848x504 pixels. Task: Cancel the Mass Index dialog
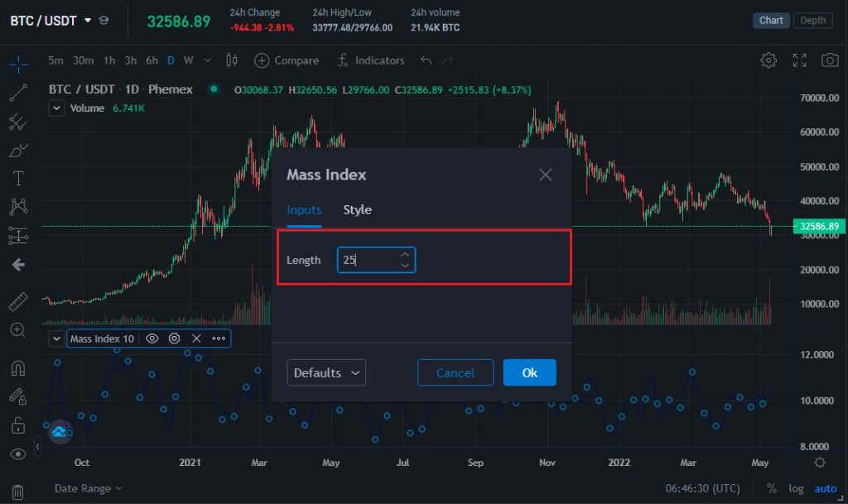[455, 372]
